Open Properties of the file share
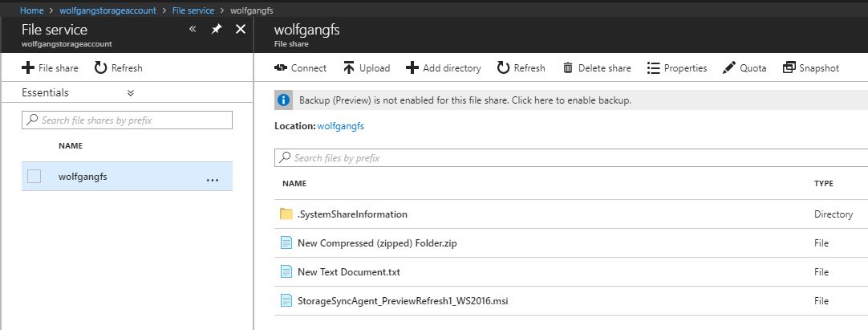The image size is (868, 330). click(x=676, y=68)
